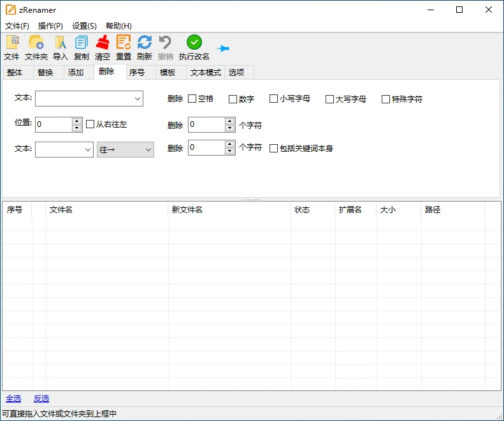Click the 文件夹 (add folder) toolbar icon
Screen dimensions: 504x421
point(36,43)
